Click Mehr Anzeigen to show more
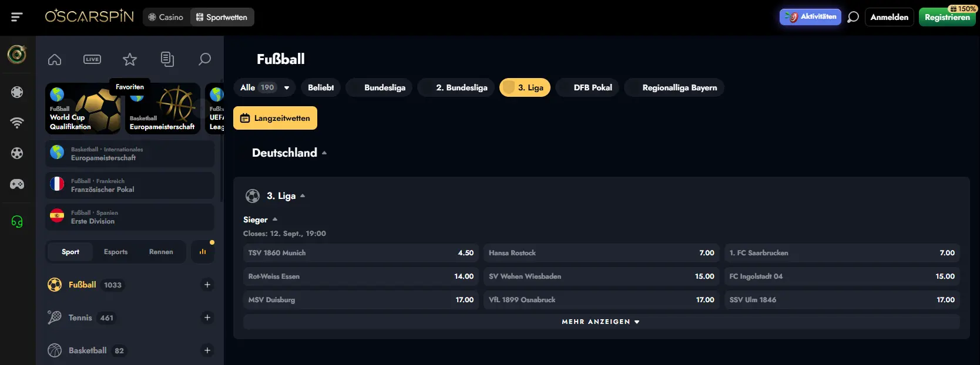The height and width of the screenshot is (365, 980). pyautogui.click(x=600, y=322)
